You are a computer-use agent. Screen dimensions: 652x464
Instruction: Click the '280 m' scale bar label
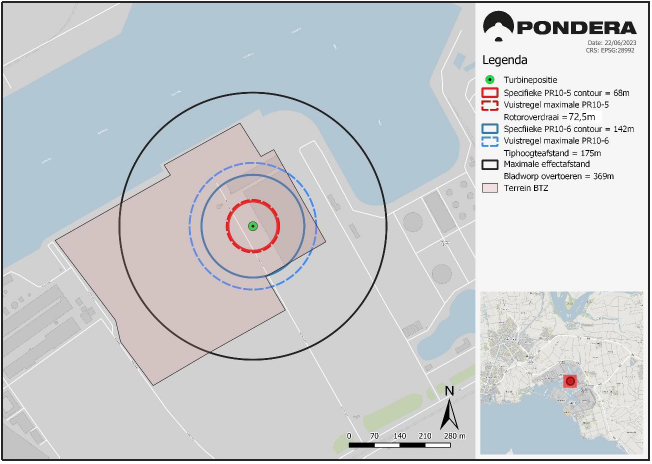tap(454, 436)
